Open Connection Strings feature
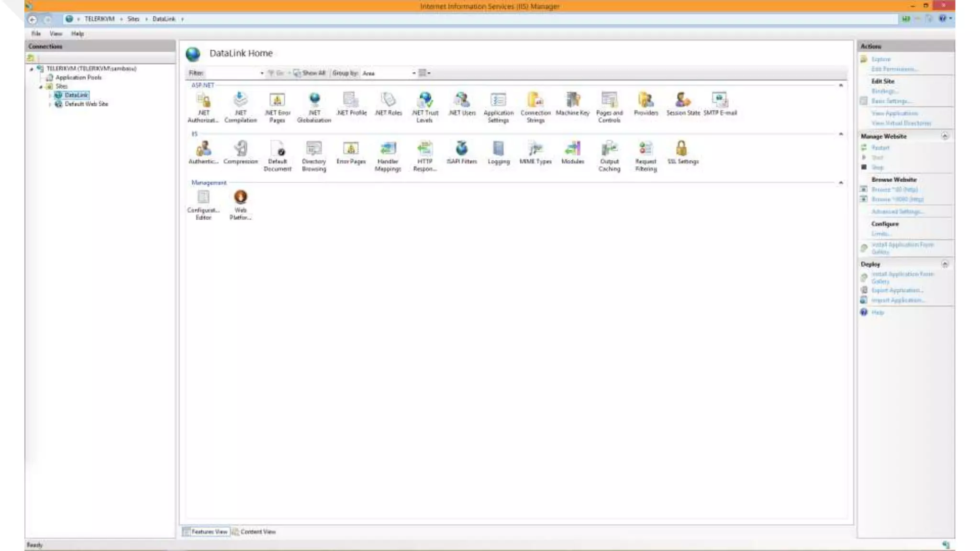980x551 pixels. coord(535,107)
